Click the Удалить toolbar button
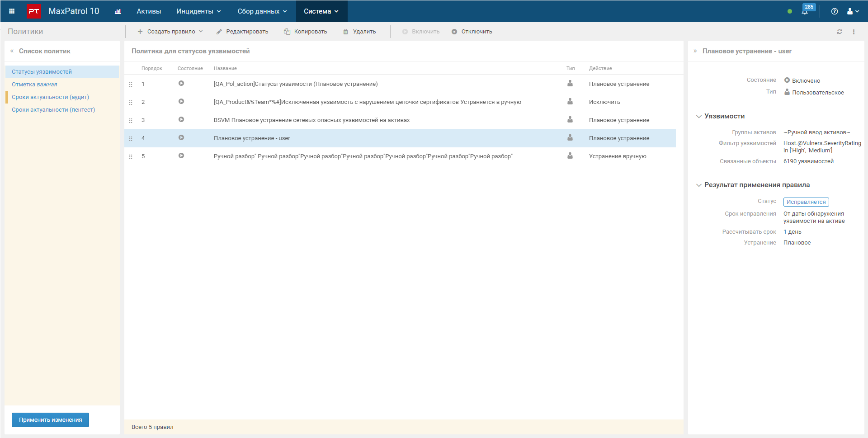 [x=359, y=32]
